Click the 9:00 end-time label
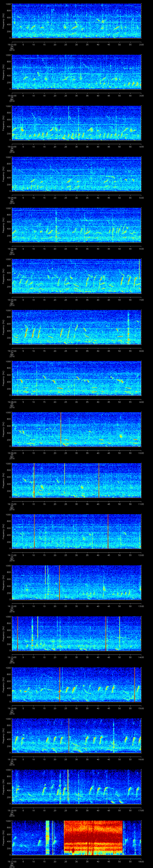The width and height of the screenshot is (153, 868). coord(141,402)
